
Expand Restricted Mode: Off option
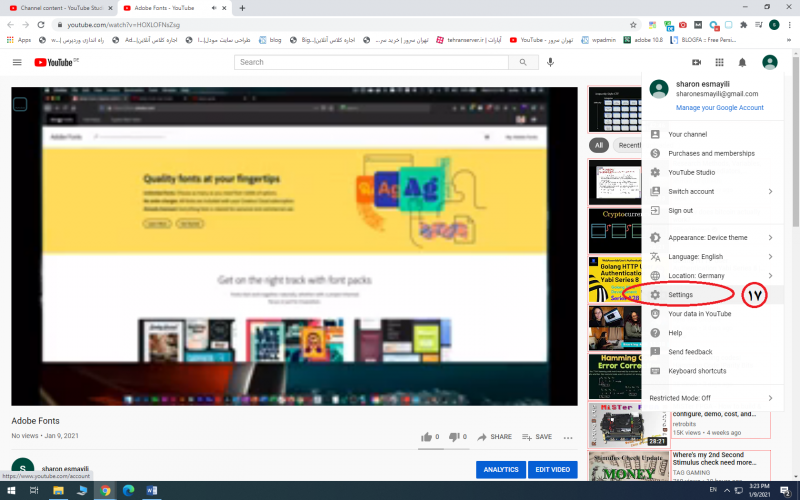[712, 398]
